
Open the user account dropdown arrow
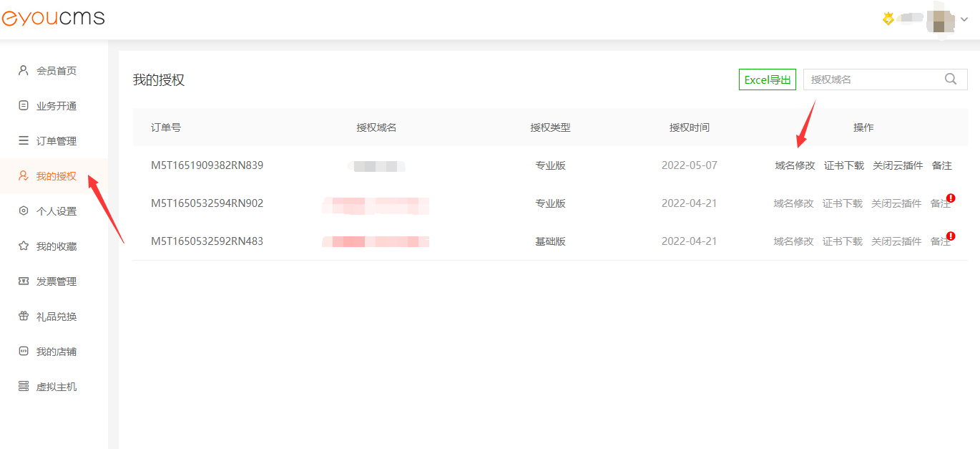[964, 20]
